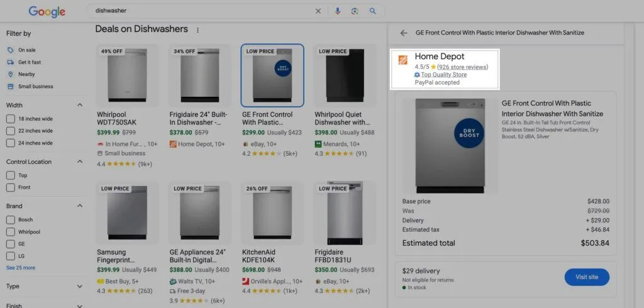
Task: Open Whirlpool WDT750SAK product thumbnail
Action: click(127, 75)
